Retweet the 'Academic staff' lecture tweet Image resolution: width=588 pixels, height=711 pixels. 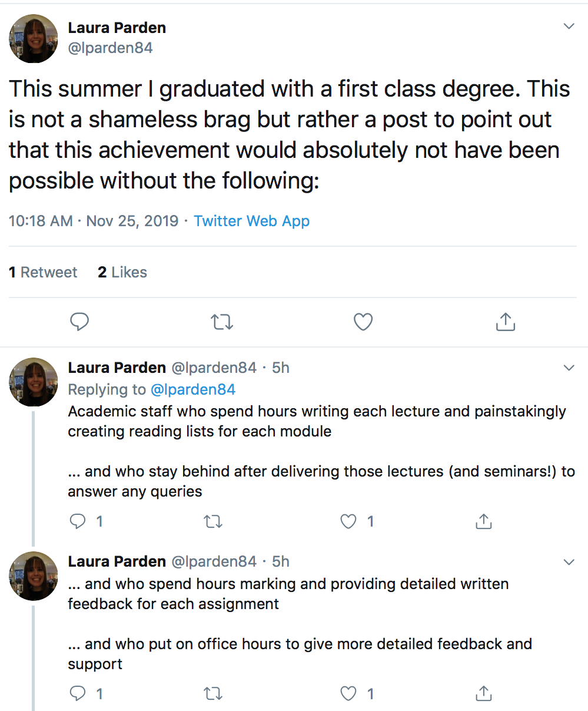pyautogui.click(x=213, y=521)
